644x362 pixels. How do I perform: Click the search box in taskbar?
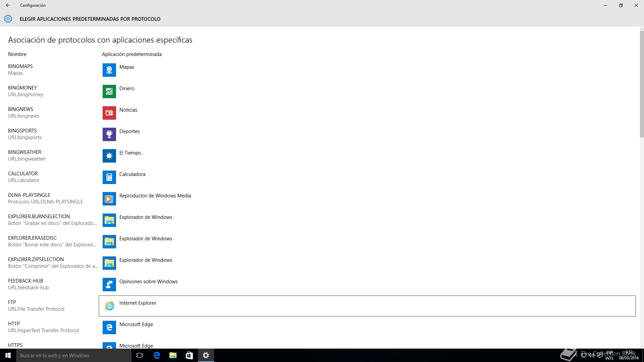[x=74, y=356]
